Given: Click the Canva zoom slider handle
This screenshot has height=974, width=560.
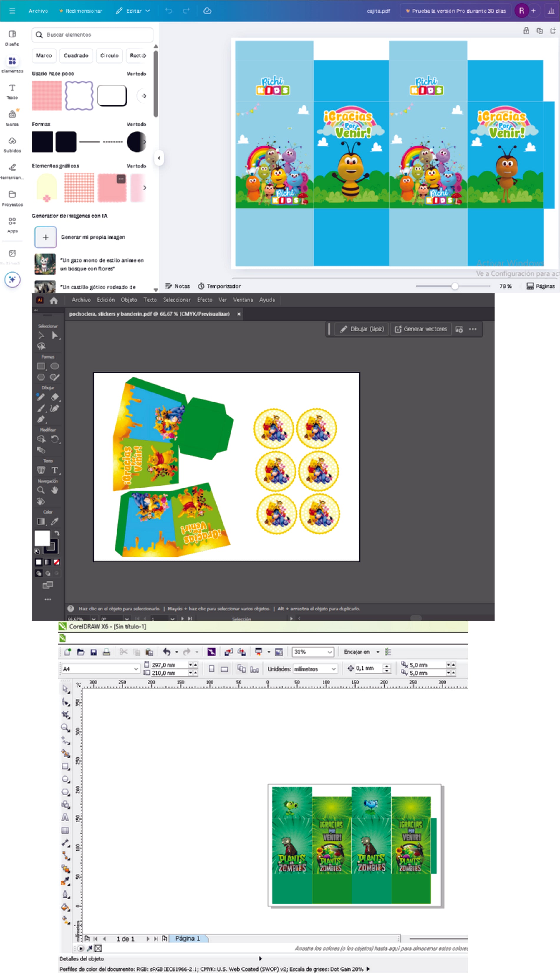Looking at the screenshot, I should coord(455,286).
